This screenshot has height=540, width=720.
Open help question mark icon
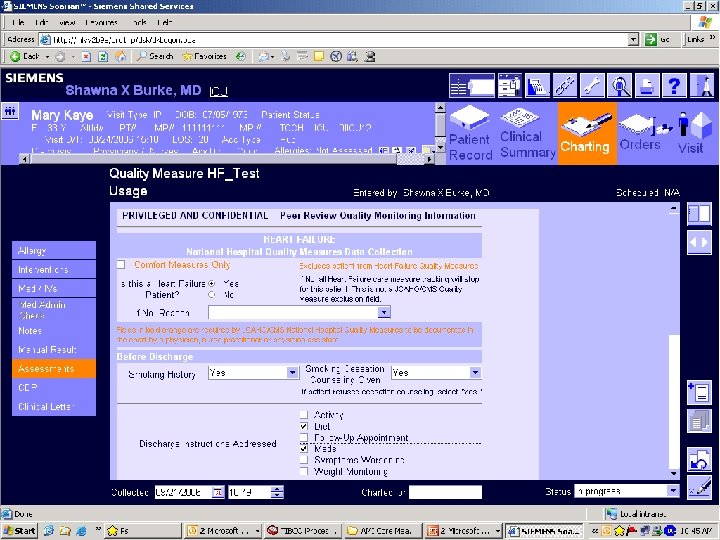675,85
